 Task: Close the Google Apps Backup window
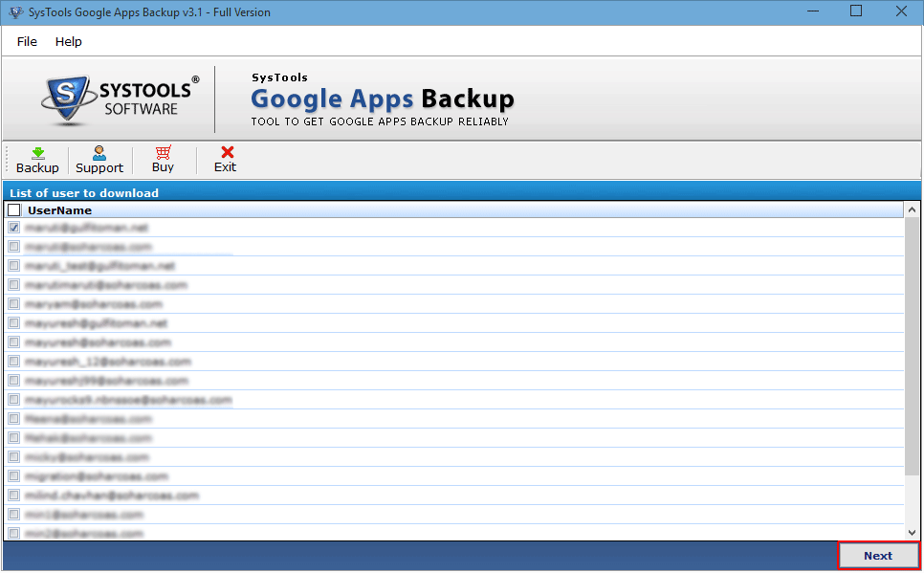[x=901, y=11]
